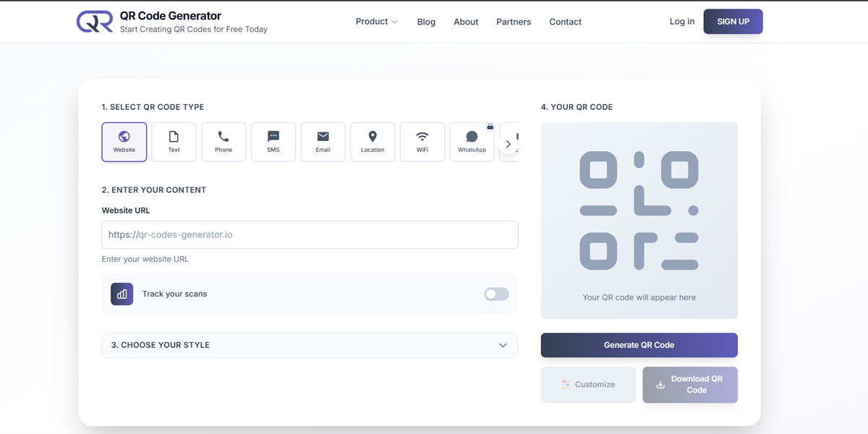Viewport: 868px width, 434px height.
Task: Select the locked WhatsApp QR code type
Action: [472, 142]
